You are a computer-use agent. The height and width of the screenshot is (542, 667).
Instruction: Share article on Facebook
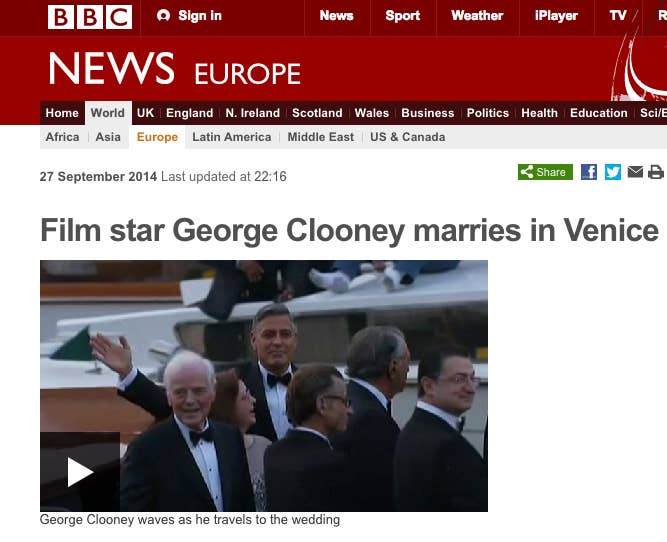pos(589,172)
